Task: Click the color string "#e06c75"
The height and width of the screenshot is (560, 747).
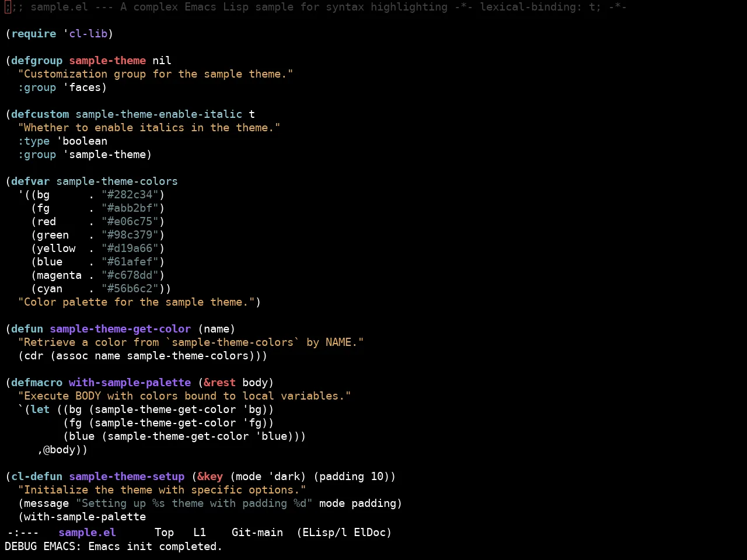Action: pos(130,222)
